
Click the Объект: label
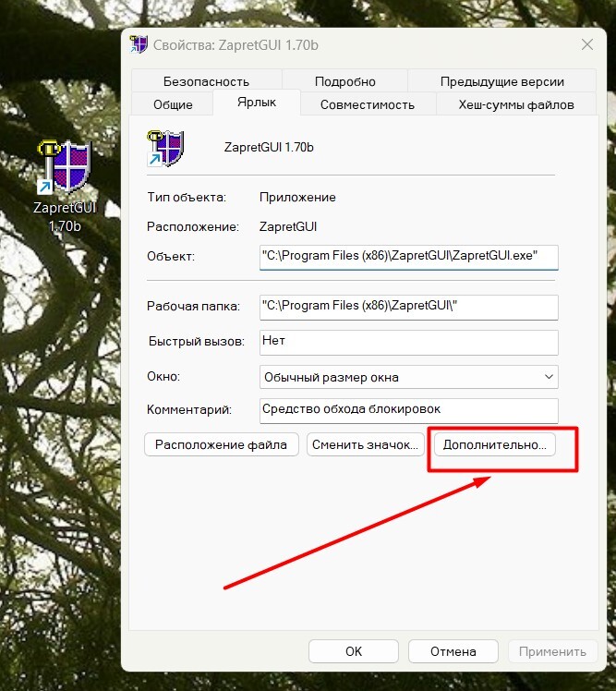click(x=171, y=256)
